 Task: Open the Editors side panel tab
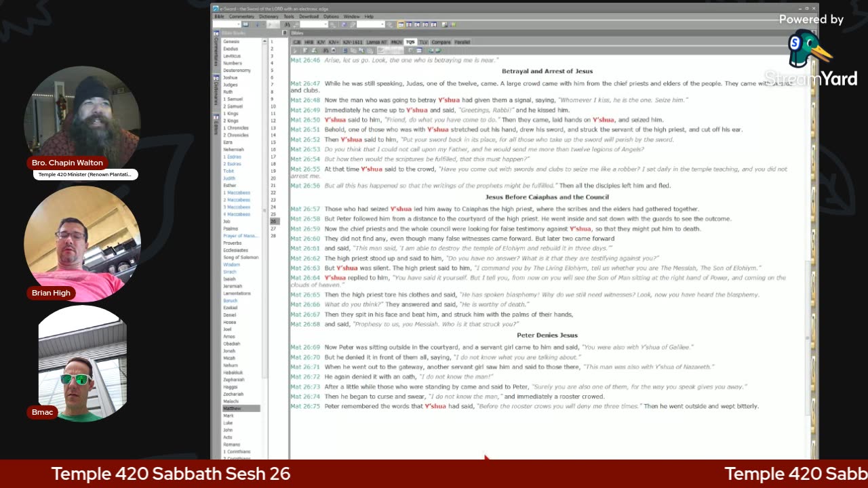[x=216, y=126]
